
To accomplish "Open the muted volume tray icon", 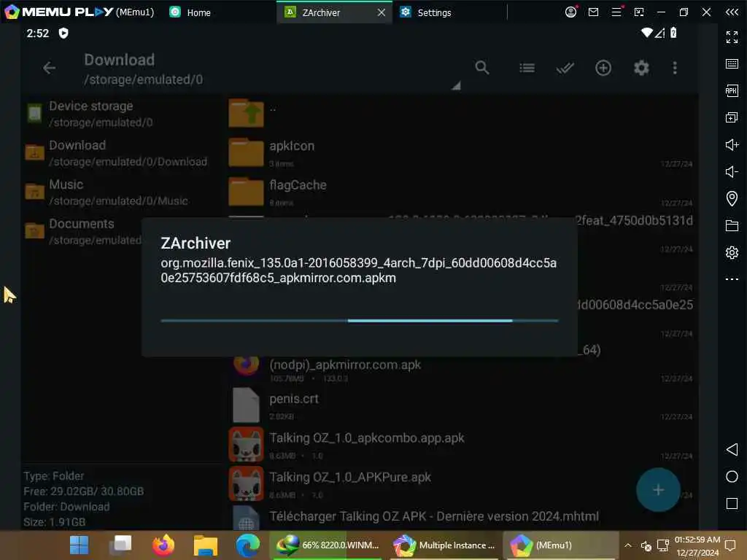I will (646, 545).
